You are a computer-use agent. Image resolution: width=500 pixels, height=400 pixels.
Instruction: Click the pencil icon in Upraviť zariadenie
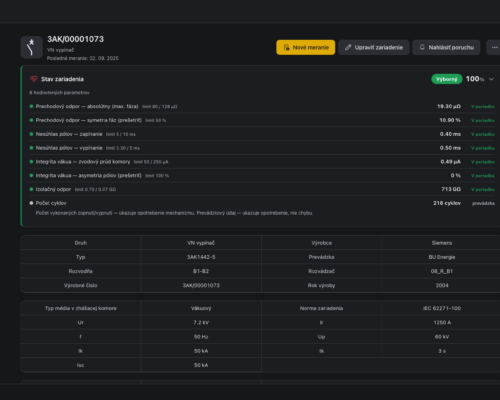pos(348,47)
